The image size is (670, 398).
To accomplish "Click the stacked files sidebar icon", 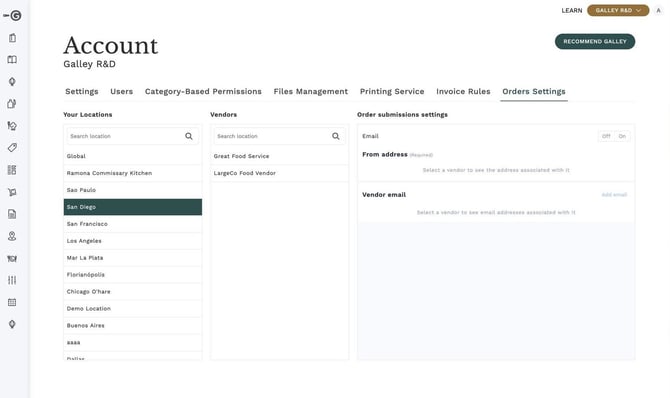I will (x=12, y=104).
